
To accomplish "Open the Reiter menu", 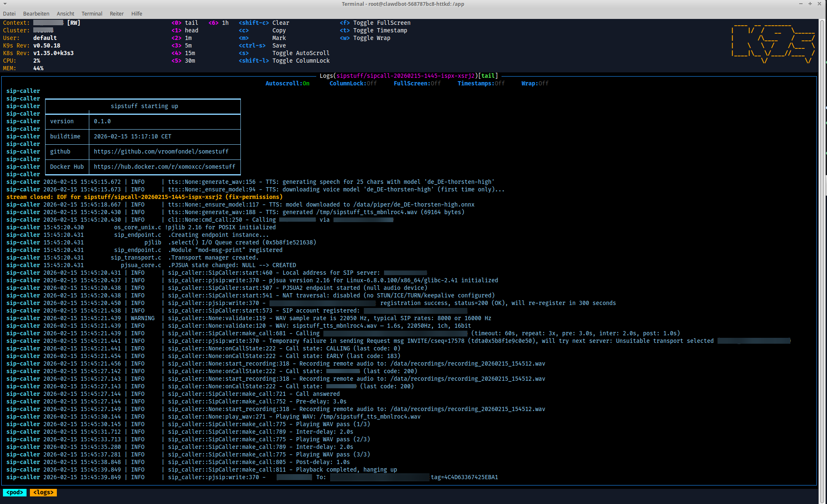I will click(117, 13).
